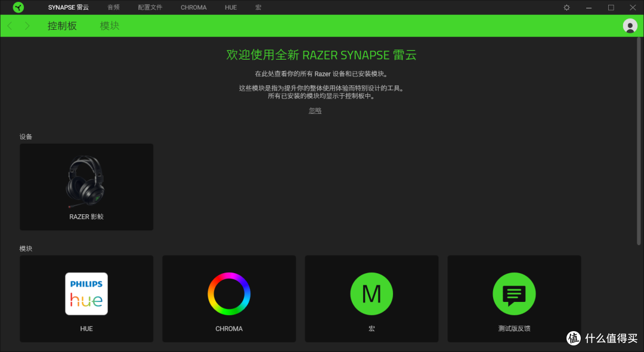Open the Chroma color ring icon
Viewport: 644px width, 352px height.
pos(229,294)
